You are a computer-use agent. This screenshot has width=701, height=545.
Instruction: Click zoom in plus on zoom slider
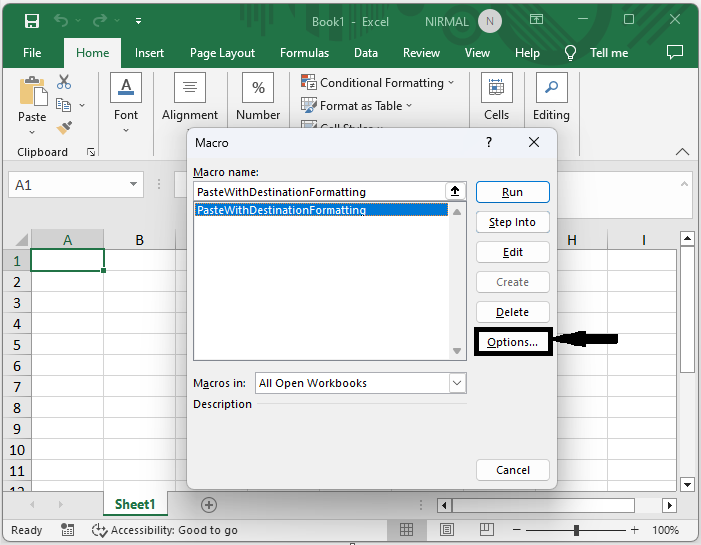click(634, 530)
